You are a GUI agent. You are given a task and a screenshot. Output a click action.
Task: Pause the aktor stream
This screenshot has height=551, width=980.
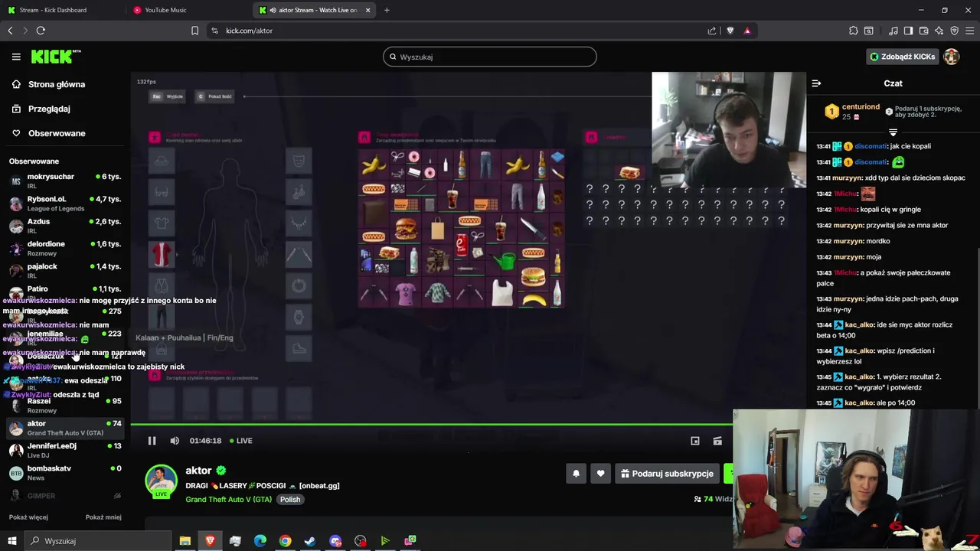pos(152,441)
